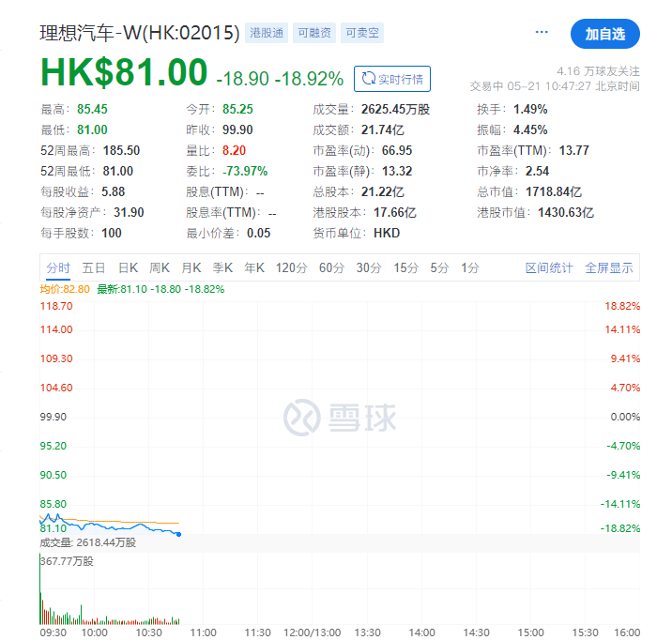Click the 换手 value 1.49%
Image resolution: width=672 pixels, height=640 pixels.
pyautogui.click(x=530, y=109)
